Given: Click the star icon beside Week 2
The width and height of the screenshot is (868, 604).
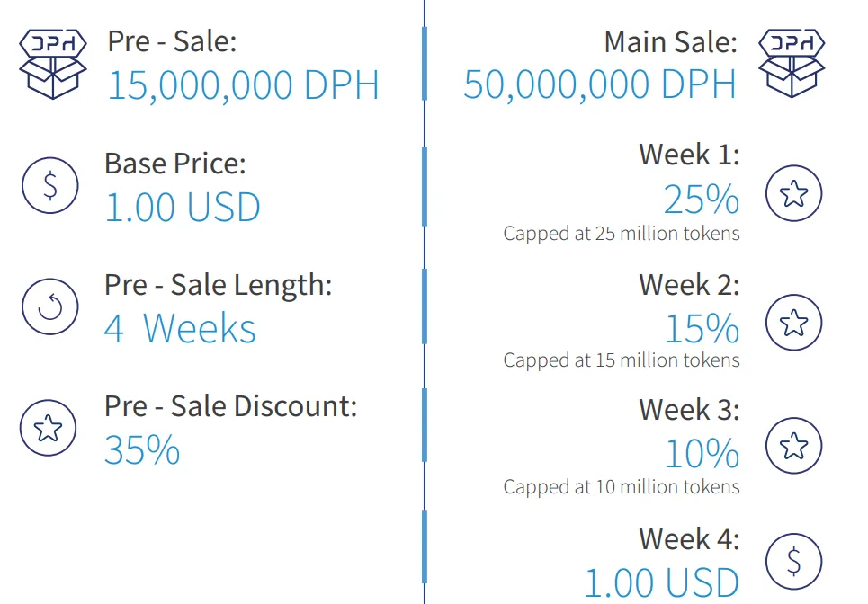Looking at the screenshot, I should (794, 323).
